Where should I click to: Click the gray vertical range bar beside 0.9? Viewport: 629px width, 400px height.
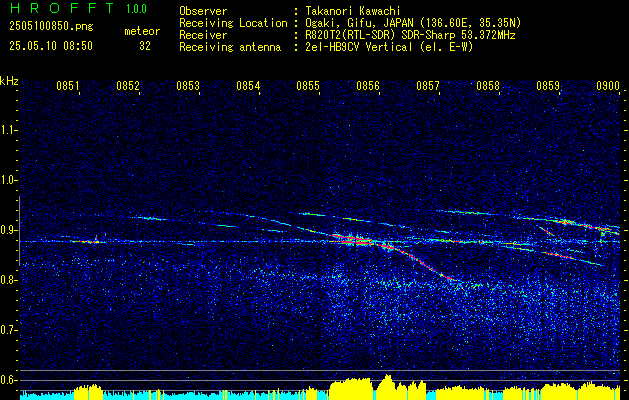pyautogui.click(x=19, y=231)
